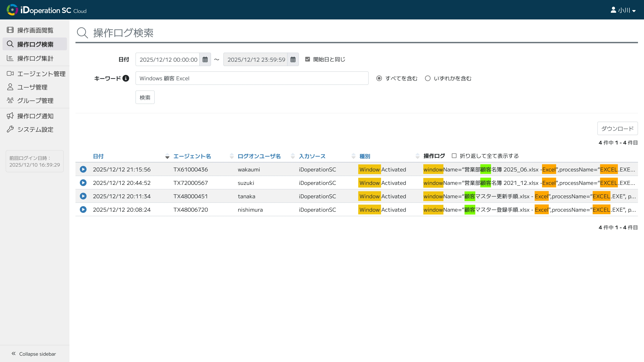This screenshot has height=362, width=644.
Task: Click into the keyword input field
Action: click(x=252, y=78)
